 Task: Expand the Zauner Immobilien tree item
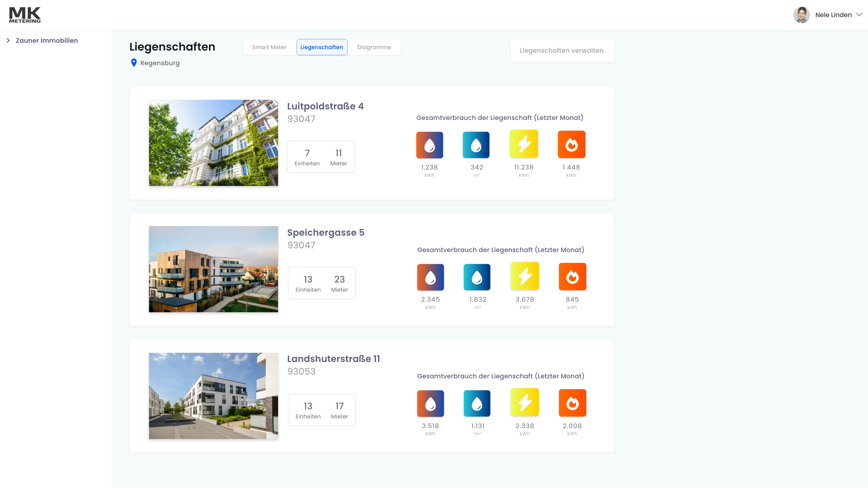click(8, 40)
